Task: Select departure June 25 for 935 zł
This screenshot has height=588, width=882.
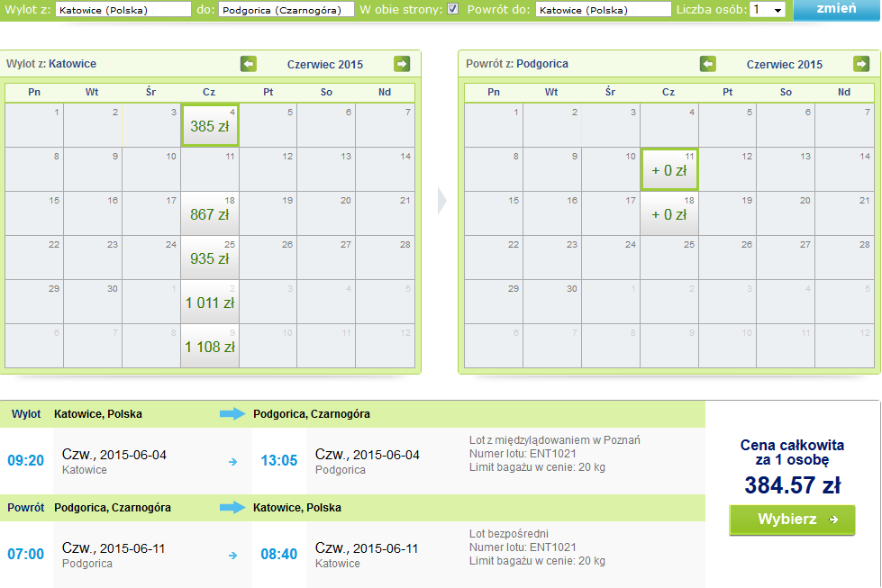Action: point(210,258)
